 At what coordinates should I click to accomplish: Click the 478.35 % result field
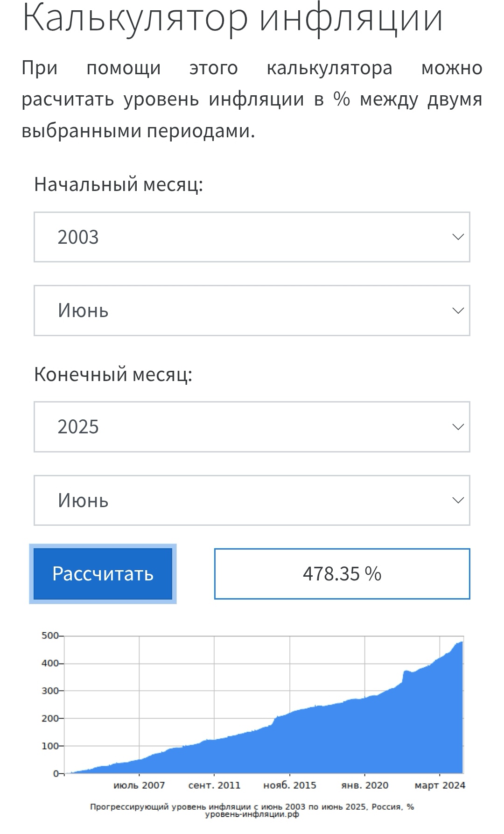pos(342,573)
